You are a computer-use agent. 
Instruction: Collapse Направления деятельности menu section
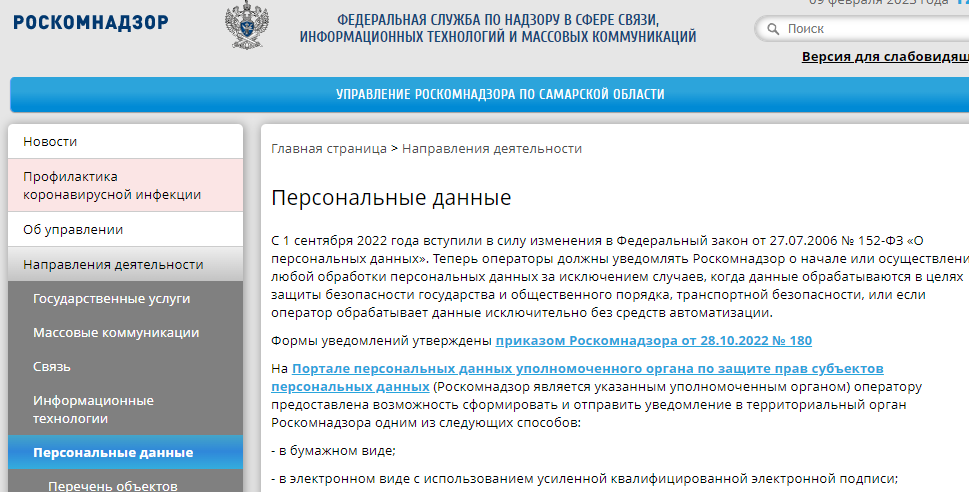(125, 265)
